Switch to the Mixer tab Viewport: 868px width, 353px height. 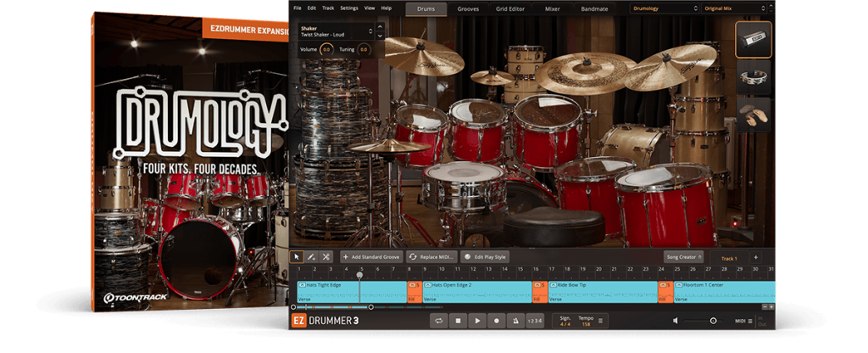coord(552,8)
